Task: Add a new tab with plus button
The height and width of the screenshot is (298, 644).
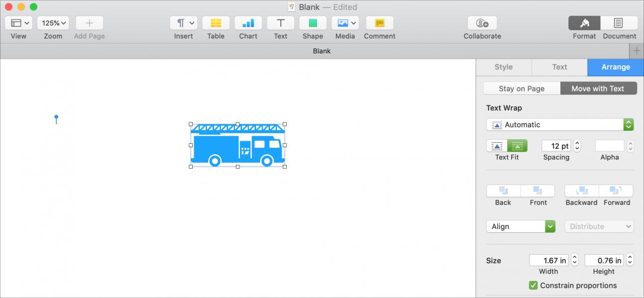Action: 636,51
